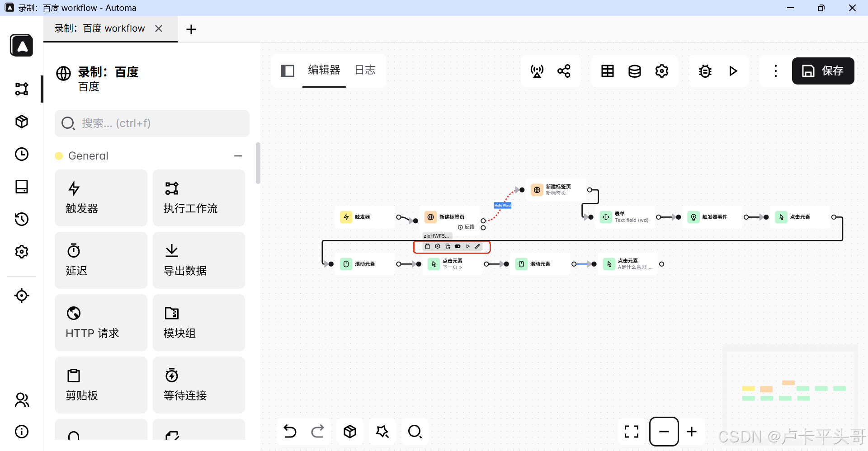Select the 剪贴板 clipboard block card
The width and height of the screenshot is (868, 451).
pyautogui.click(x=101, y=385)
